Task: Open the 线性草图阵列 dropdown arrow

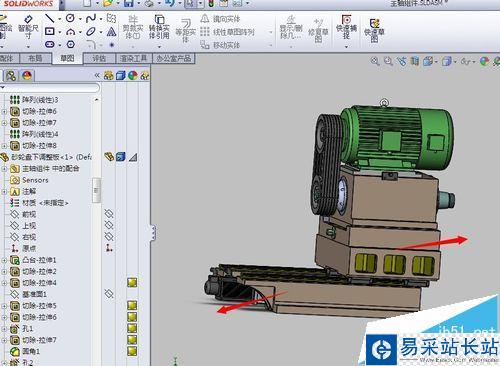Action: tap(271, 32)
